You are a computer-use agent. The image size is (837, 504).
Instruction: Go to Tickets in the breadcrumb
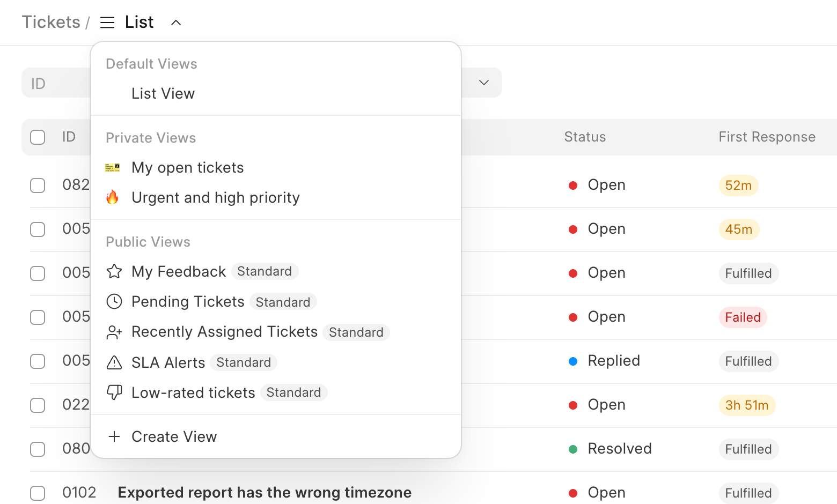(51, 22)
